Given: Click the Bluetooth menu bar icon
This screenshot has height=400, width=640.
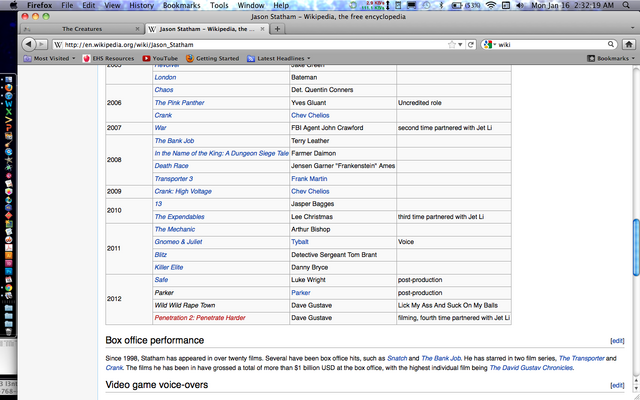Looking at the screenshot, I should coord(441,5).
